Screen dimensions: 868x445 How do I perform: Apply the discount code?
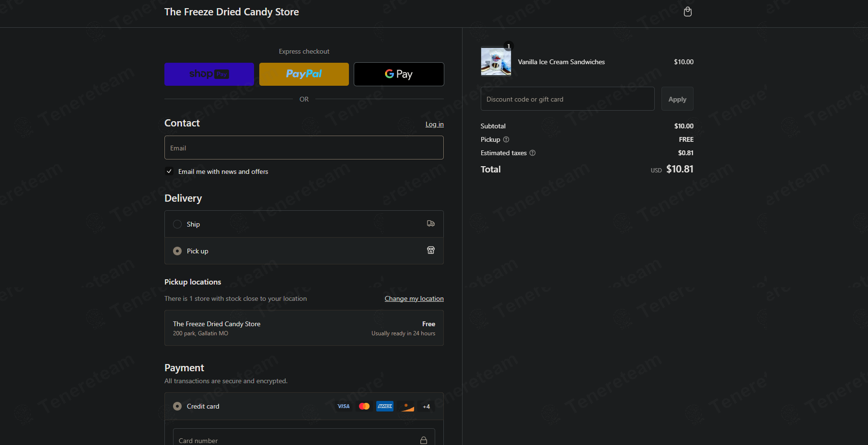coord(677,99)
